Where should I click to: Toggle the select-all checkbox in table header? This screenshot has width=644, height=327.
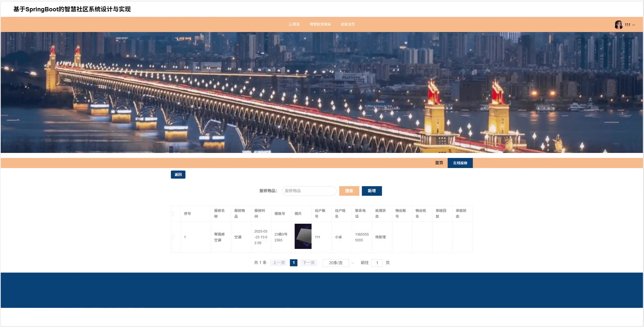click(x=172, y=214)
